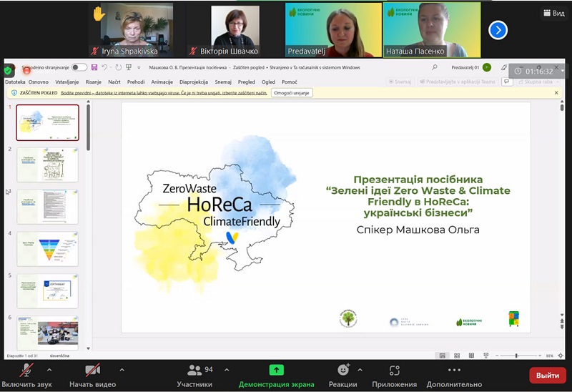This screenshot has width=572, height=392.
Task: Switch to the Načrt tab
Action: (114, 82)
